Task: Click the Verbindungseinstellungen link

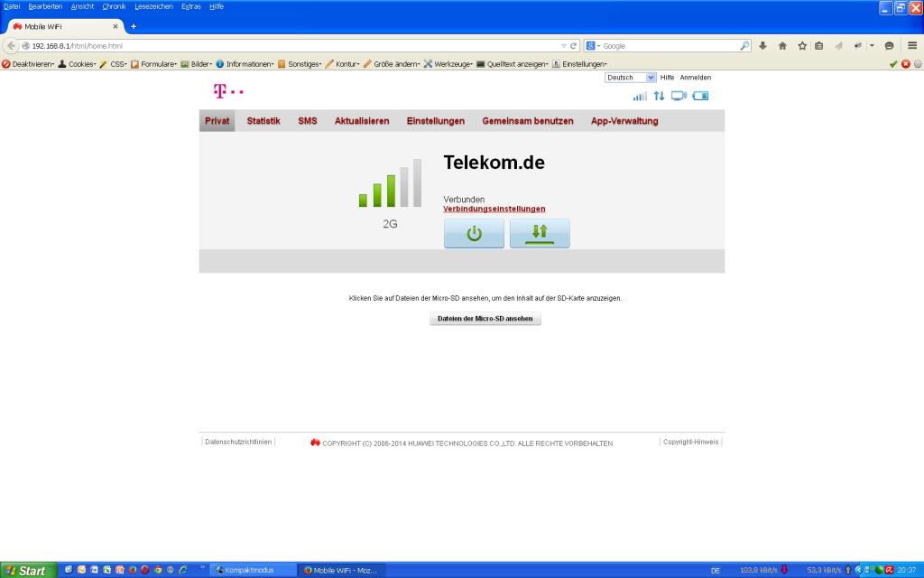Action: click(x=494, y=209)
